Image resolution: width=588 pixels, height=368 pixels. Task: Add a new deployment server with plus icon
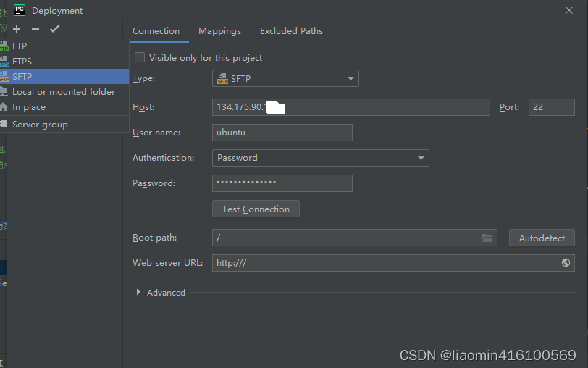click(17, 29)
